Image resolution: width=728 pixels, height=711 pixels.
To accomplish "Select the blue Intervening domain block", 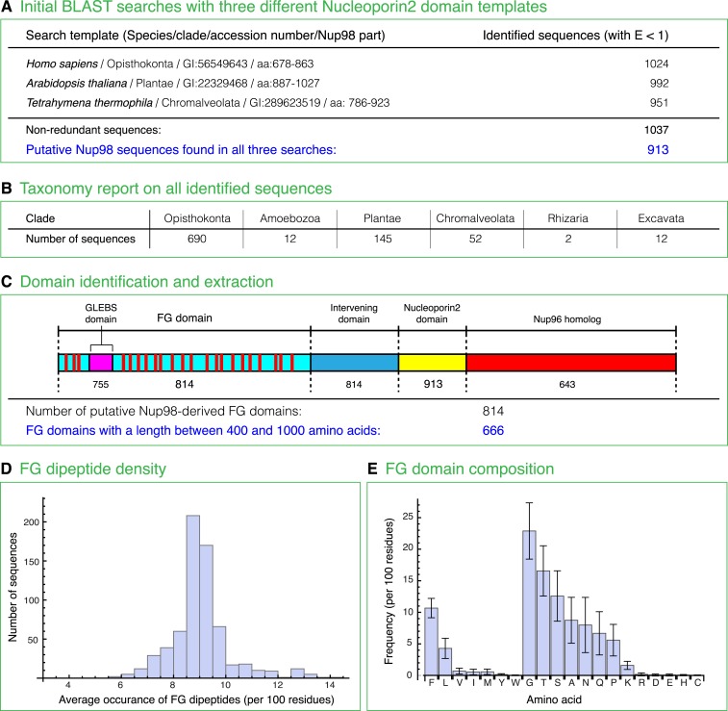I will tap(354, 363).
